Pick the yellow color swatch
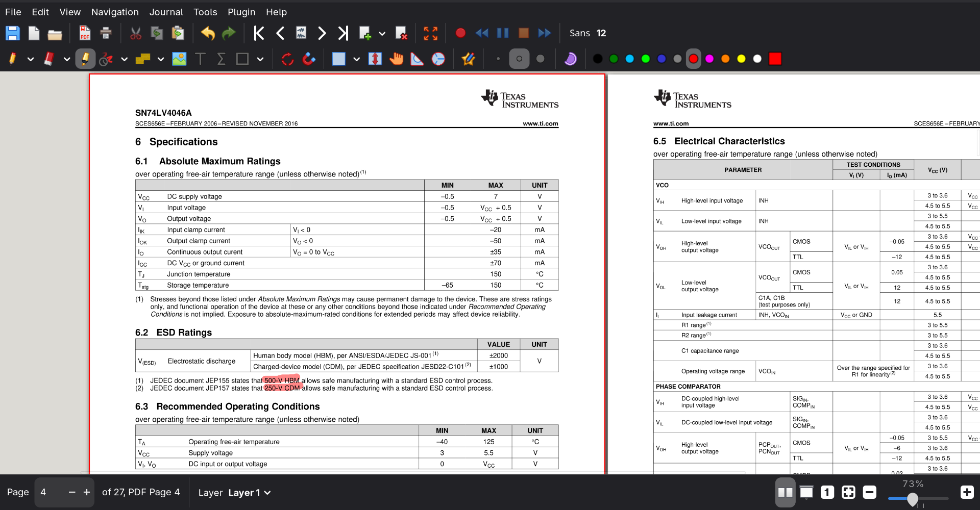980x510 pixels. click(x=741, y=59)
